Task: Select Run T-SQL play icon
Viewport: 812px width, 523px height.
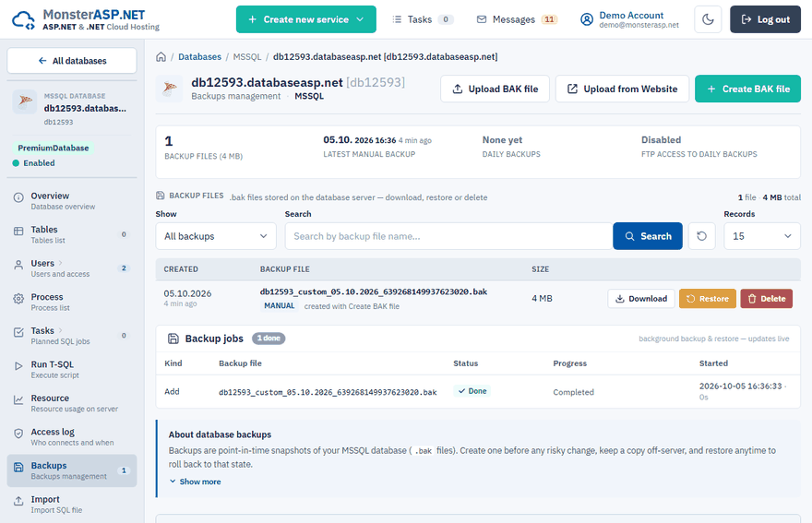Action: click(x=18, y=365)
